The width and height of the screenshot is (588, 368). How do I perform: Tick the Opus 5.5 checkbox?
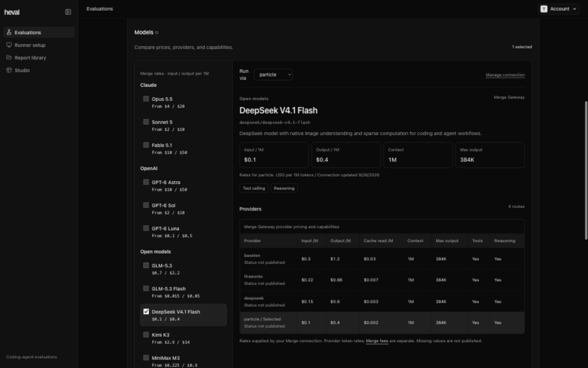146,98
